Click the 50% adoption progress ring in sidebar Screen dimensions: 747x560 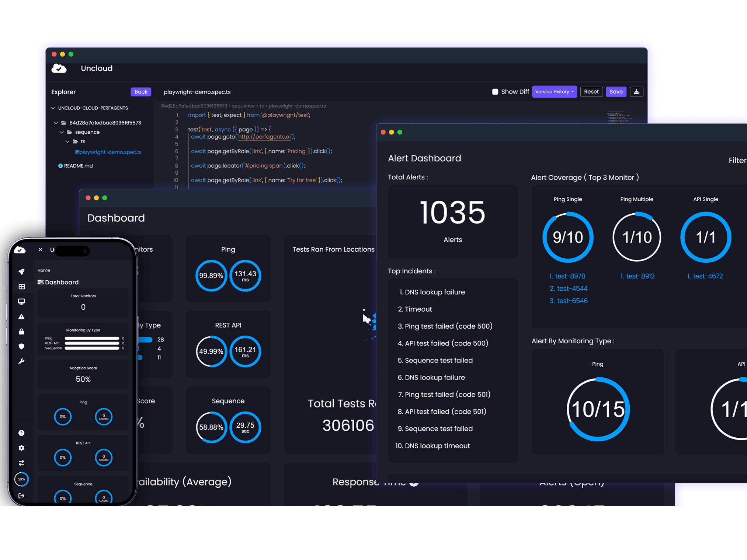click(22, 479)
